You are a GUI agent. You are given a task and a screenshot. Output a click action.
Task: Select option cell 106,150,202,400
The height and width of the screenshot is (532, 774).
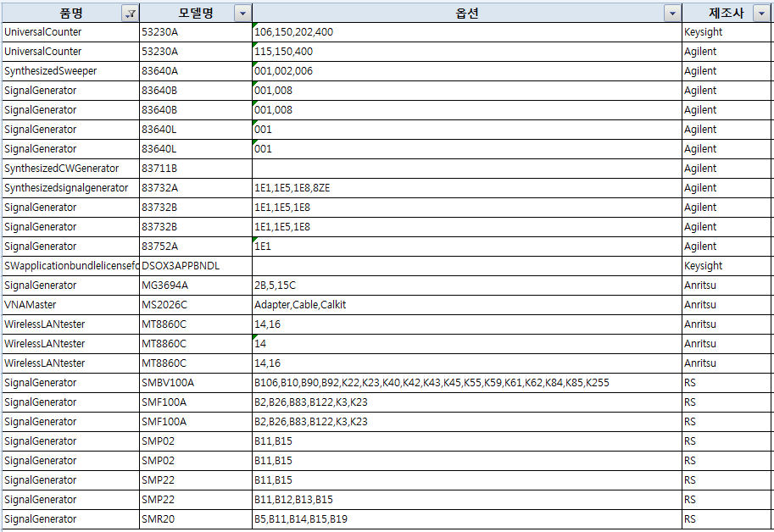coord(294,32)
